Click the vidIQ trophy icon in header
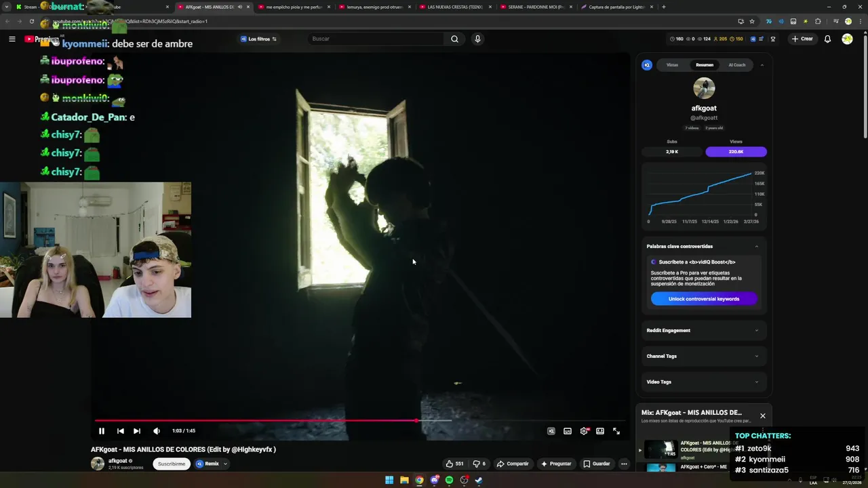The image size is (868, 488). 773,39
